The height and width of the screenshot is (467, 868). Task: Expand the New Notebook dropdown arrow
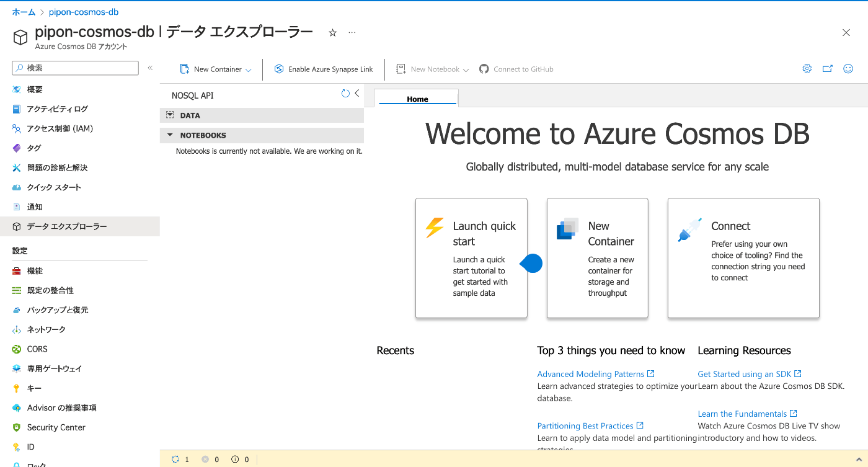pyautogui.click(x=466, y=70)
